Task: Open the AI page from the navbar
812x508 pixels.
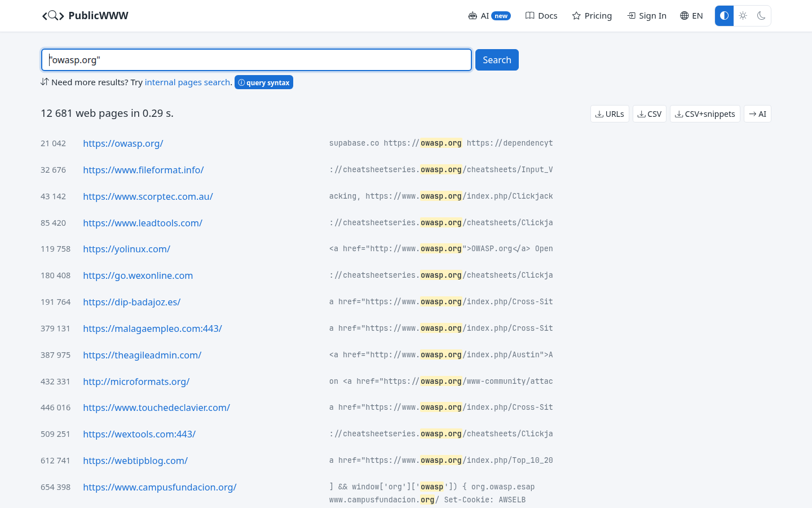Action: 489,16
